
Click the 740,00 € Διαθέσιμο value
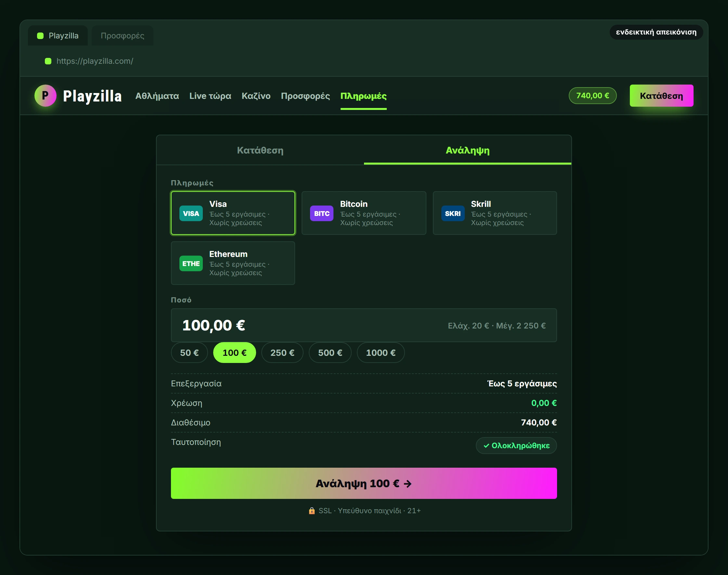click(x=539, y=422)
